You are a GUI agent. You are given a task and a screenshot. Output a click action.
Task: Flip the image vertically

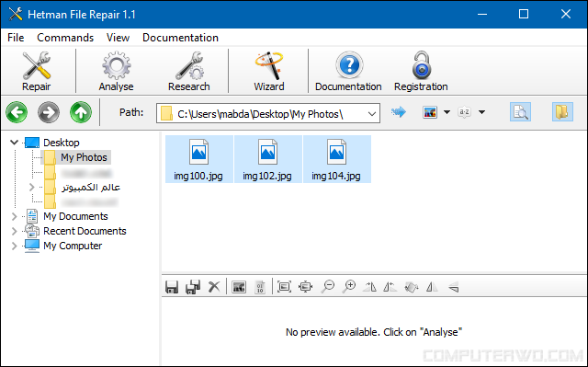pos(453,288)
